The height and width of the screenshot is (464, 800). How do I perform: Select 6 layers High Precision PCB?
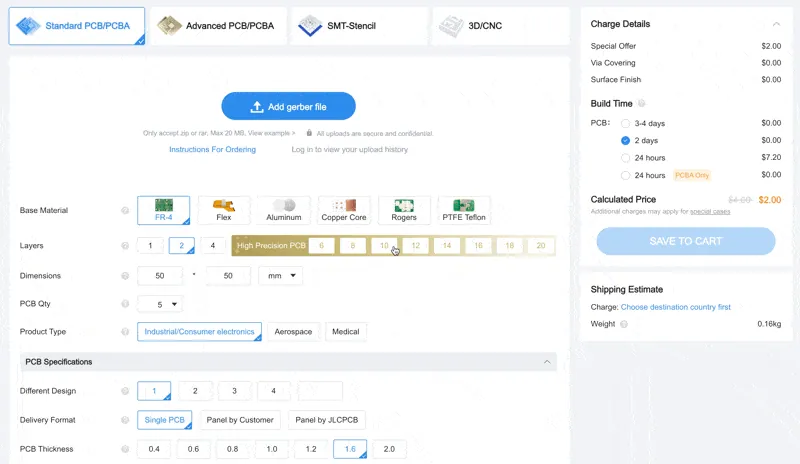tap(321, 246)
